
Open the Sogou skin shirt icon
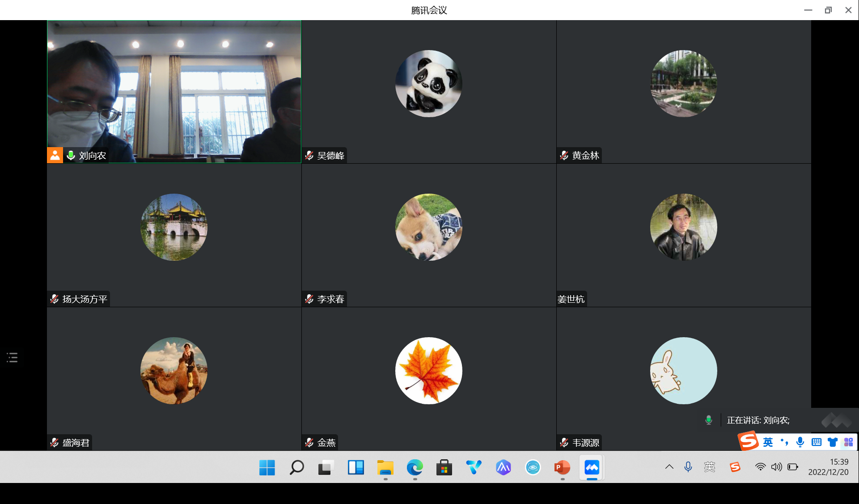click(x=832, y=442)
